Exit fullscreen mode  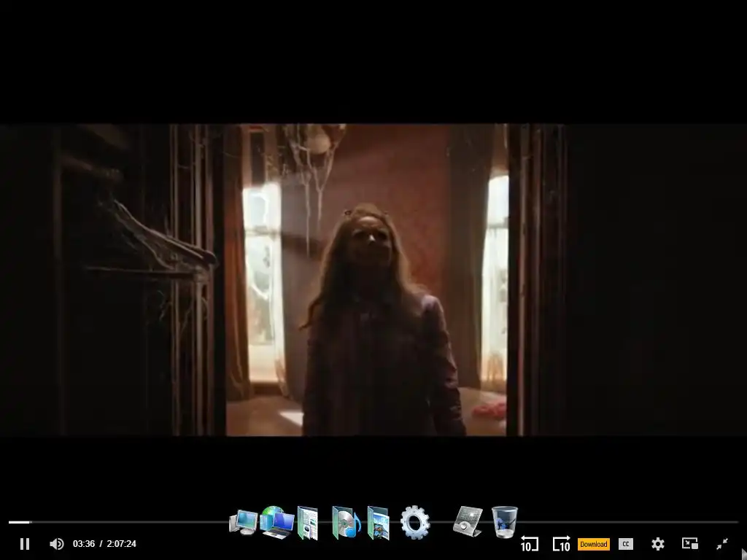[722, 544]
